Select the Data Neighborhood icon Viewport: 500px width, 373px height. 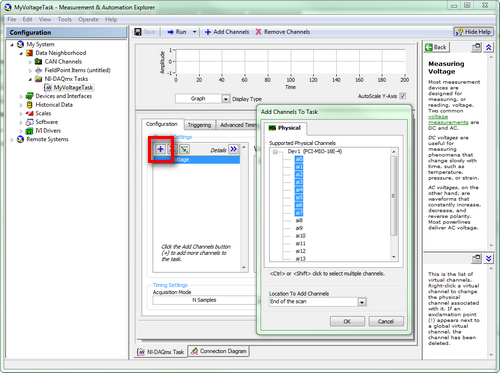tap(30, 53)
